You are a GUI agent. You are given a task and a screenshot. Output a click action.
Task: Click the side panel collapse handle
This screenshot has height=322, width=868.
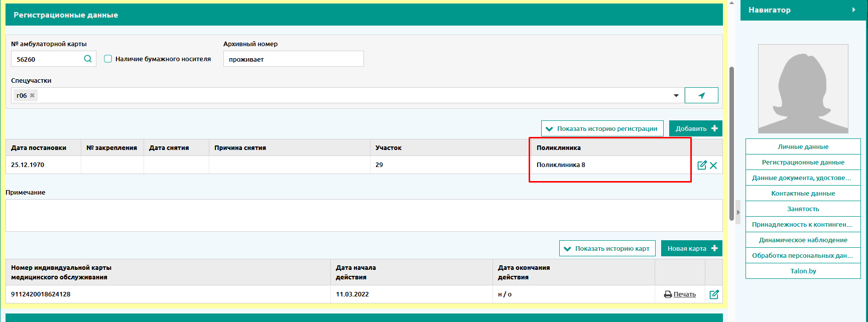(x=738, y=212)
